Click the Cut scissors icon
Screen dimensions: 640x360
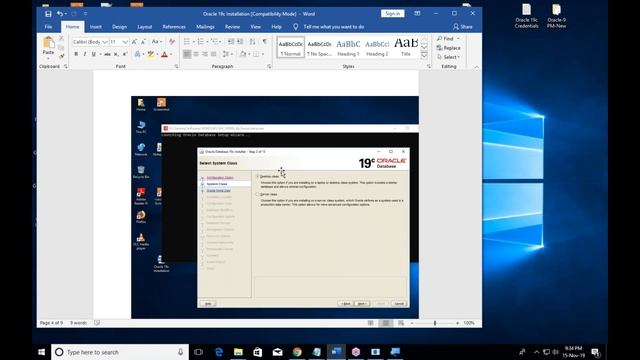61,38
